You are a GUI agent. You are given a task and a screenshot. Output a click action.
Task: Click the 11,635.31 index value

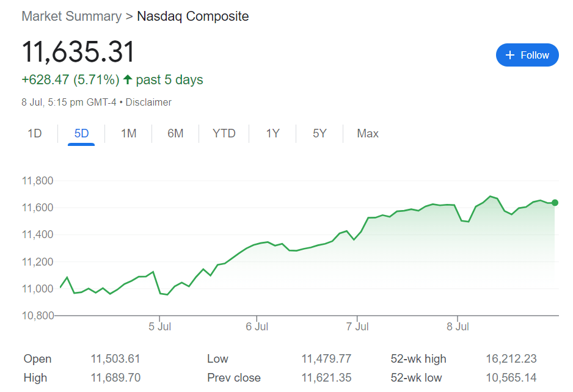coord(78,52)
